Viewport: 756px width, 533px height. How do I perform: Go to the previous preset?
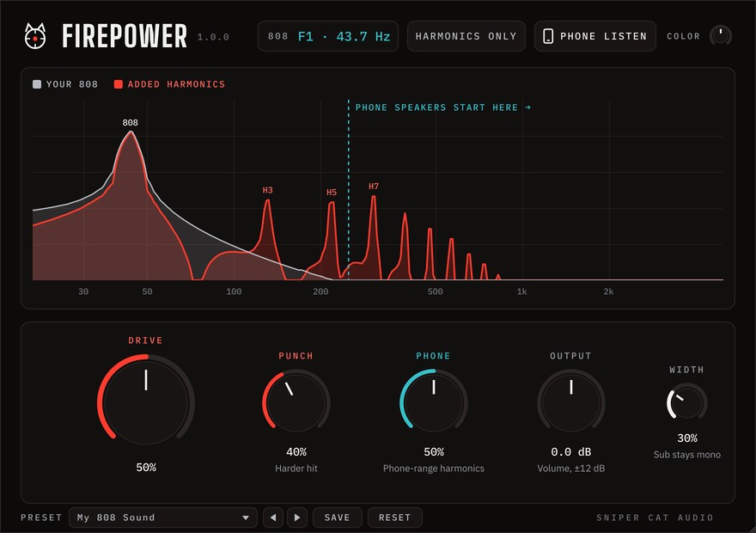(x=273, y=518)
